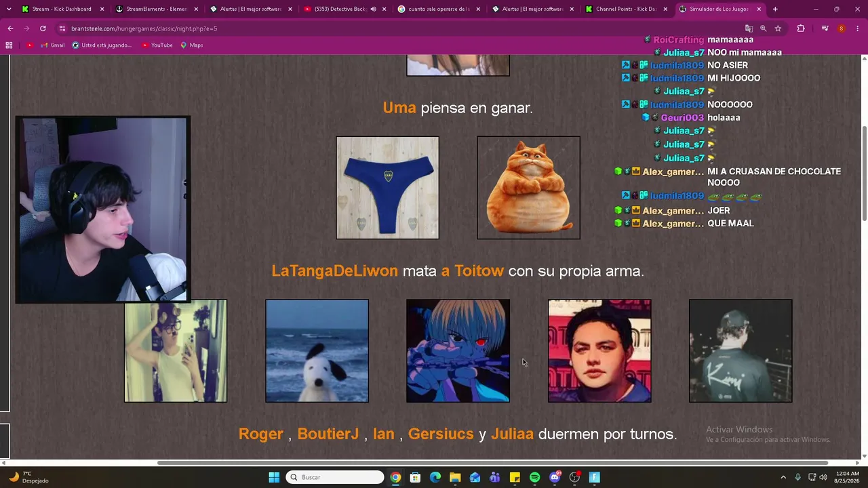This screenshot has height=488, width=868.
Task: Open a new browser tab
Action: pos(775,9)
